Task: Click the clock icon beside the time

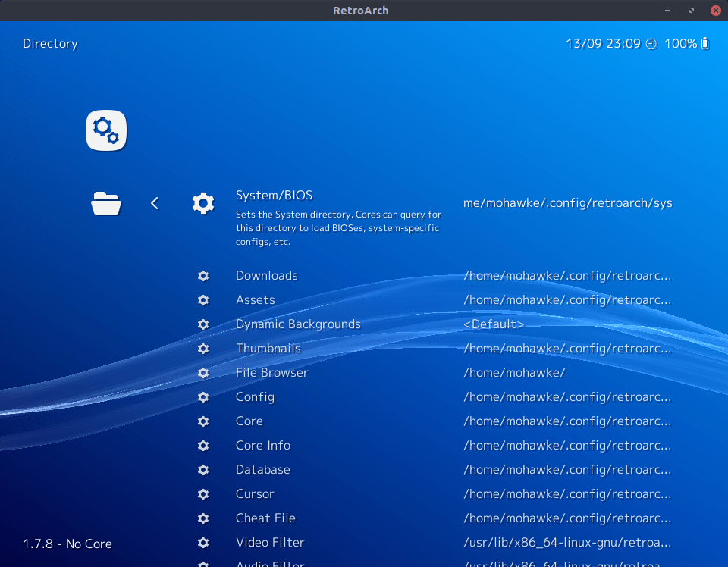Action: point(651,44)
